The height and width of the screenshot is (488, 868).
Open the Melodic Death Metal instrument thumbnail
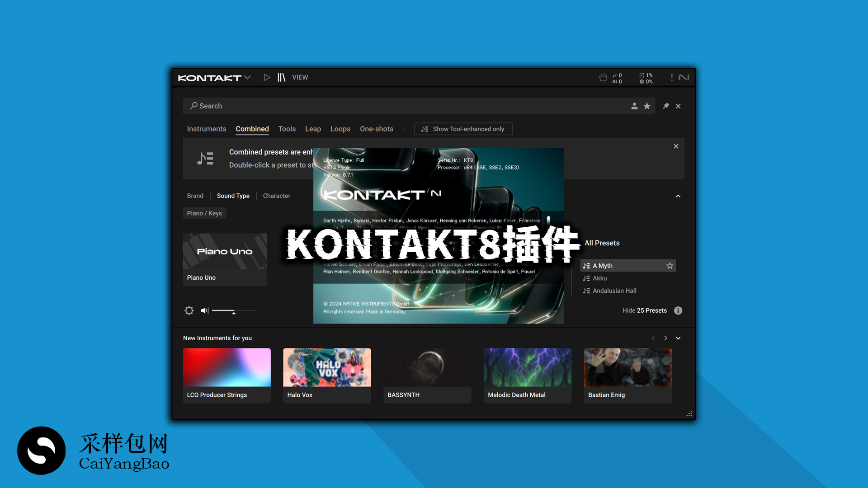click(x=527, y=367)
